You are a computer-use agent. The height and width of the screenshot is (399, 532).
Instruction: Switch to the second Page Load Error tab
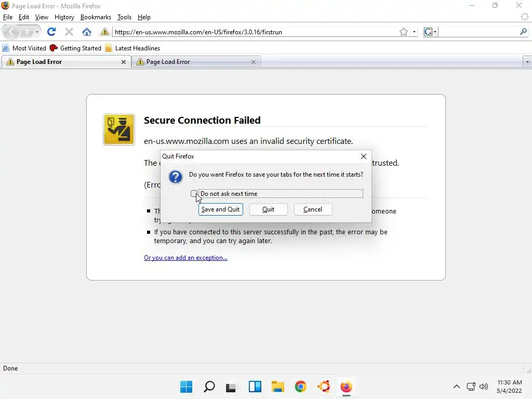[x=196, y=62]
